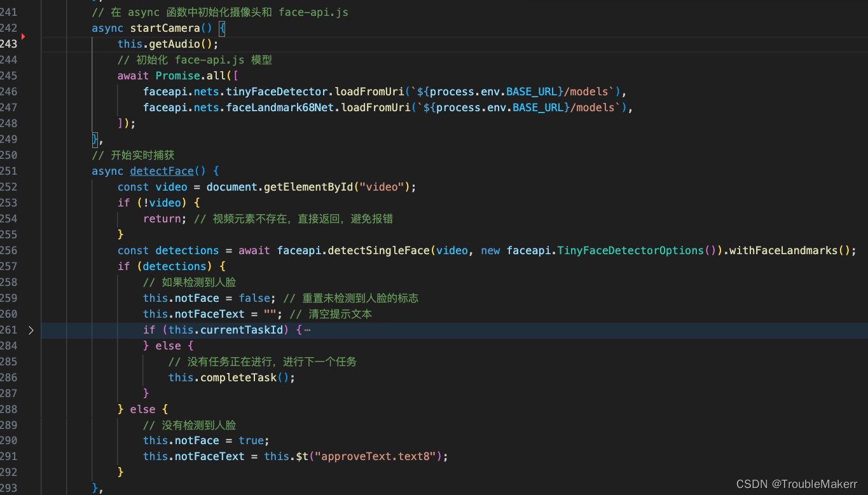Click TinyFaceDetectorOptions on line 256
868x495 pixels.
630,250
